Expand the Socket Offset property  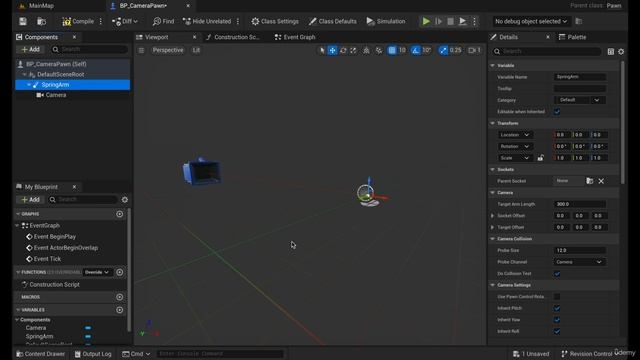pyautogui.click(x=493, y=216)
